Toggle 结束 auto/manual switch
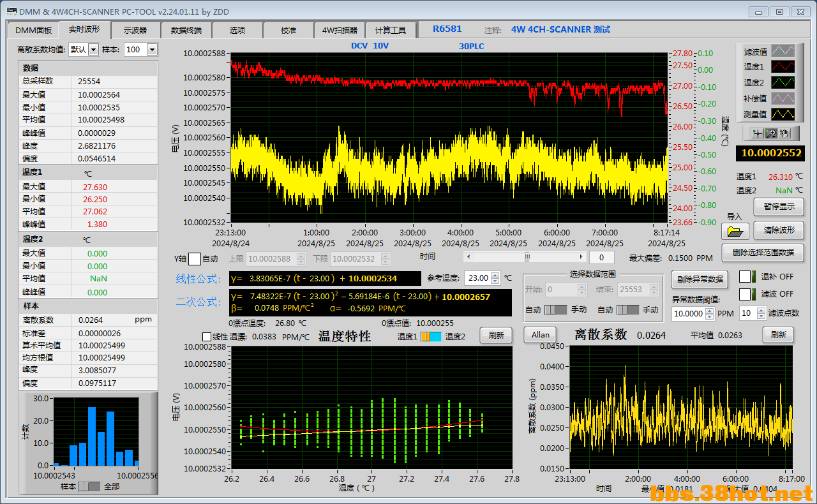817x504 pixels. (627, 309)
